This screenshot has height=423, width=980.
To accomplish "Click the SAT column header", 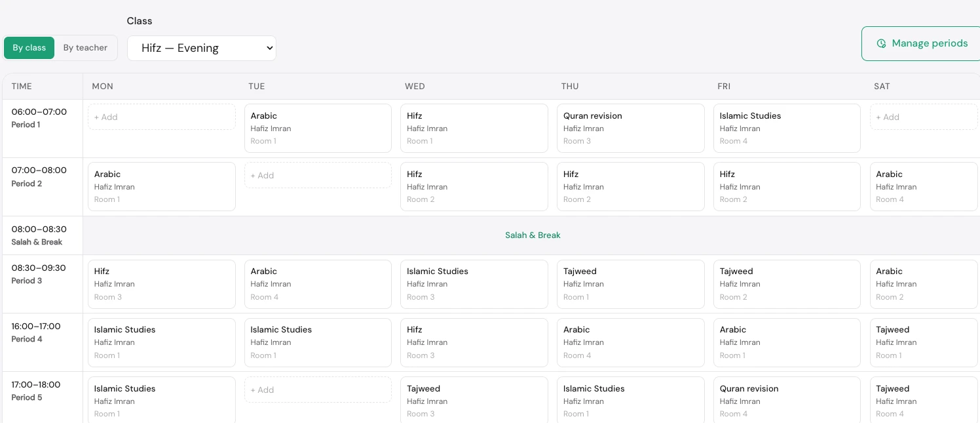I will [x=882, y=87].
